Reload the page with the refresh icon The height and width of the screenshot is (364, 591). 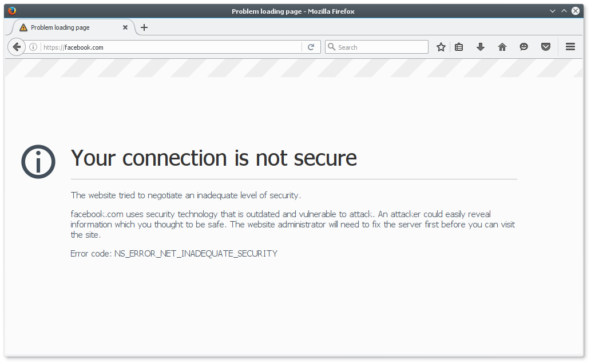pos(311,47)
